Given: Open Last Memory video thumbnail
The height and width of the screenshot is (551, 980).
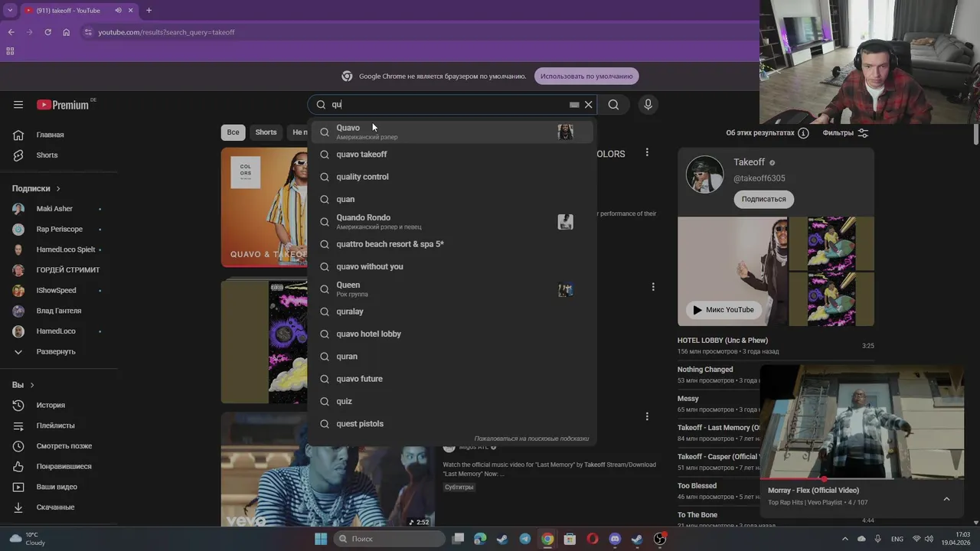Looking at the screenshot, I should (x=328, y=471).
